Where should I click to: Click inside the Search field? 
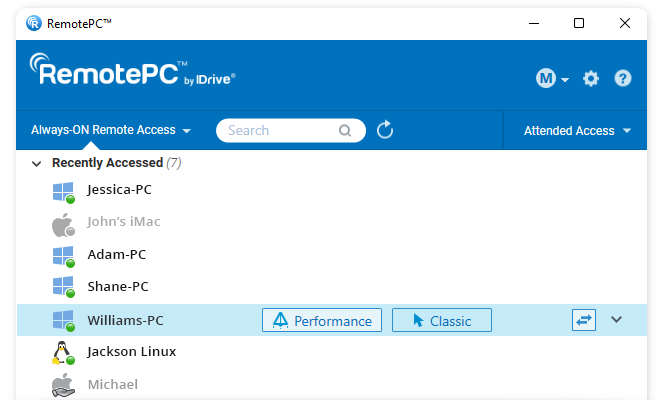pos(275,130)
